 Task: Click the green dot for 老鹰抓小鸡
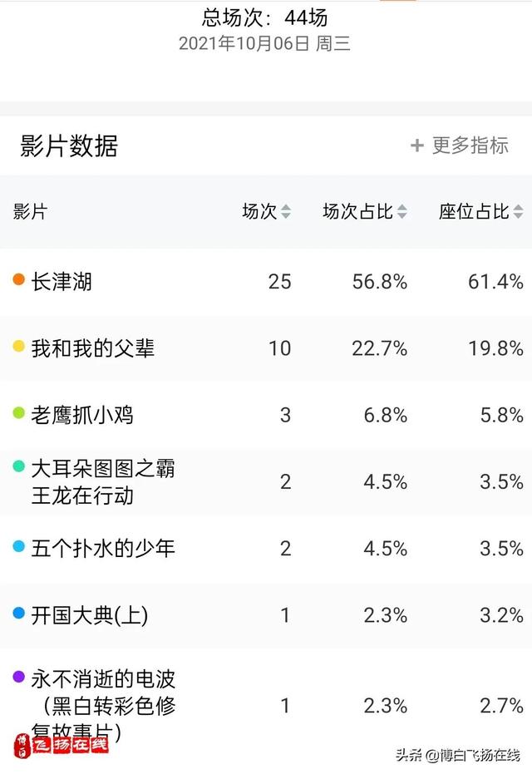click(19, 412)
